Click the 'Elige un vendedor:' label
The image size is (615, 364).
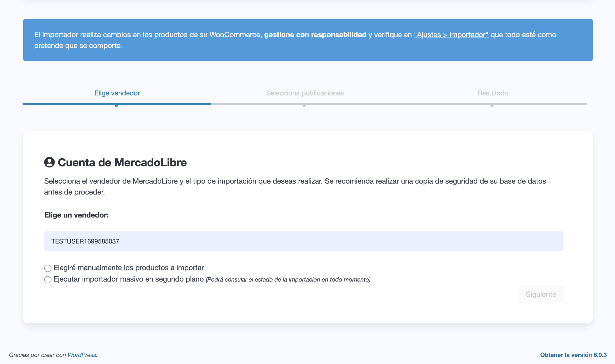point(76,215)
